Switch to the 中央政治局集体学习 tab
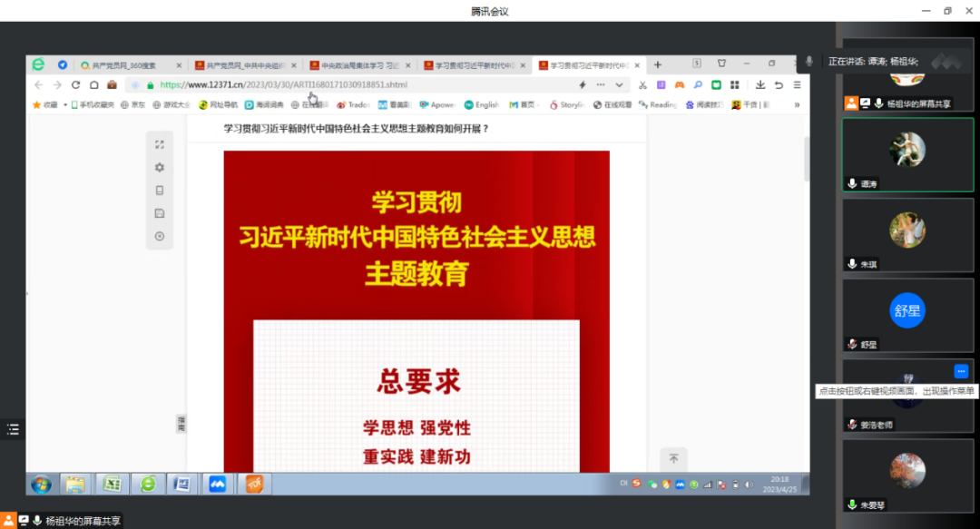This screenshot has height=529, width=980. point(357,65)
